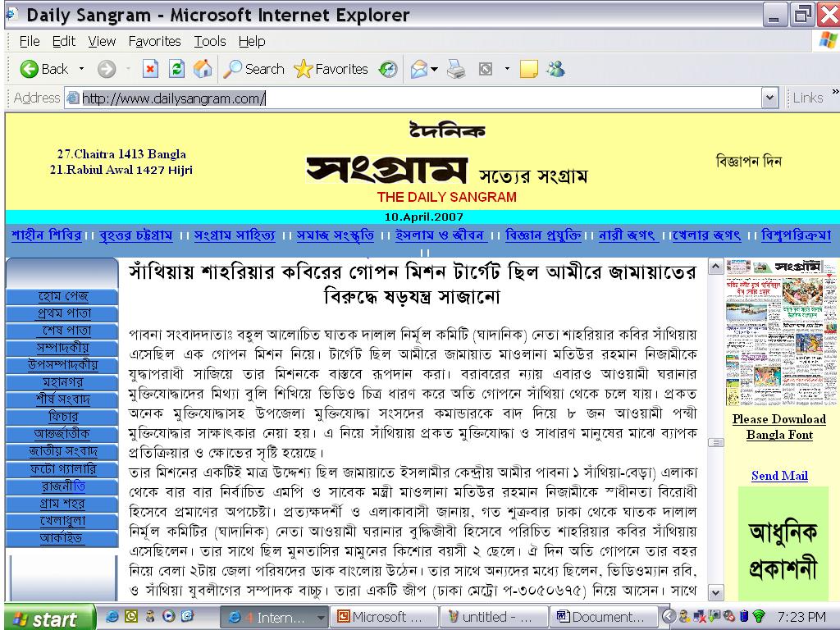Click the address bar URL field
840x630 pixels.
421,98
